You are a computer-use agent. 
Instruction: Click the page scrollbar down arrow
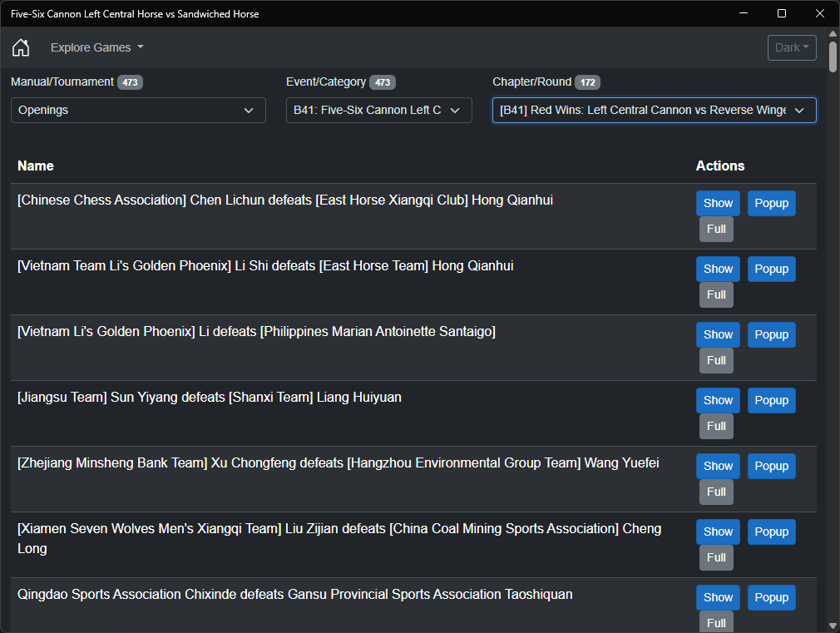point(833,626)
